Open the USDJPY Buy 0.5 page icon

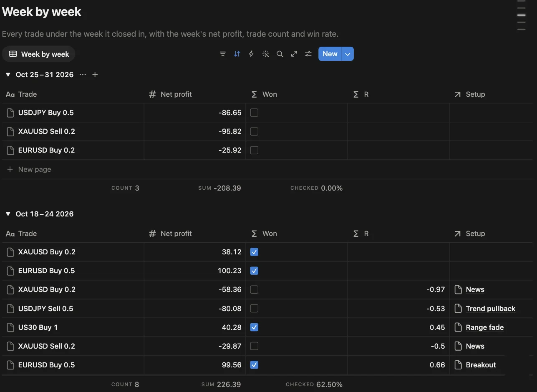click(10, 113)
